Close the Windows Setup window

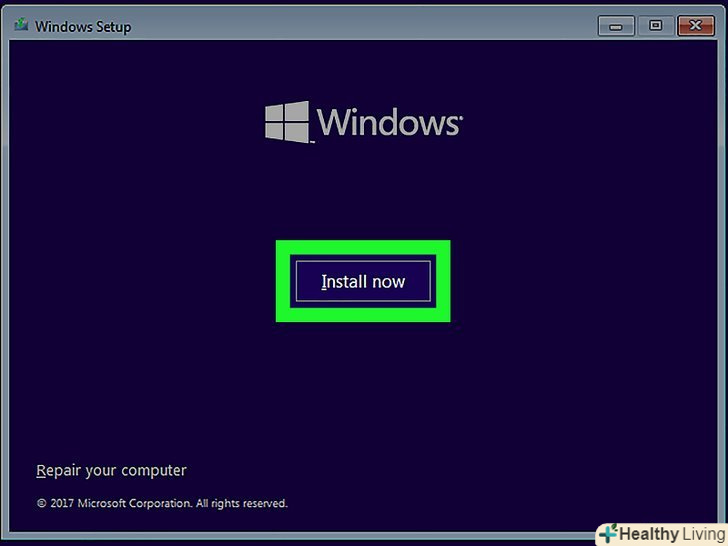696,26
